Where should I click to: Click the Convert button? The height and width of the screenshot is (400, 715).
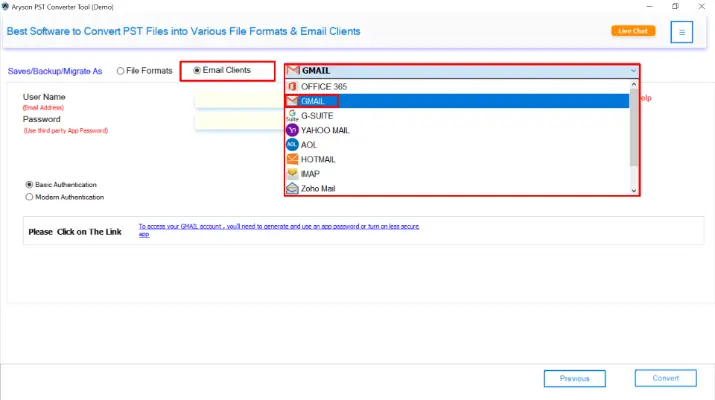click(x=665, y=378)
